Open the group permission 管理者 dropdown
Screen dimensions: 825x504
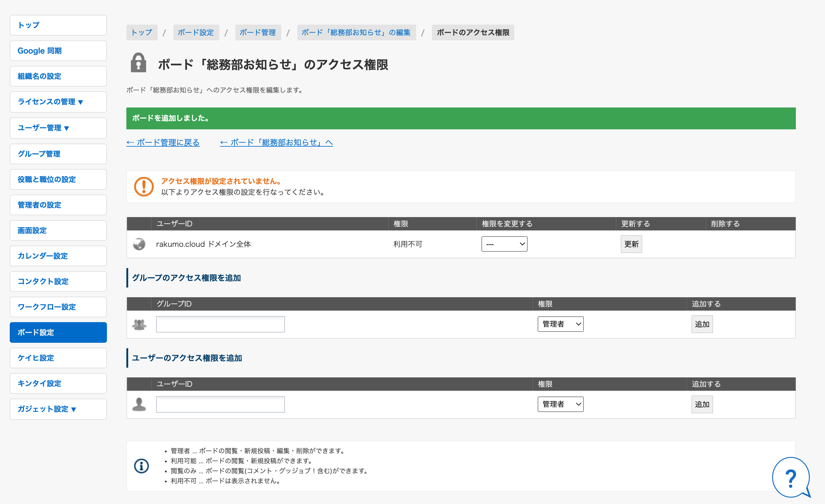coord(560,324)
